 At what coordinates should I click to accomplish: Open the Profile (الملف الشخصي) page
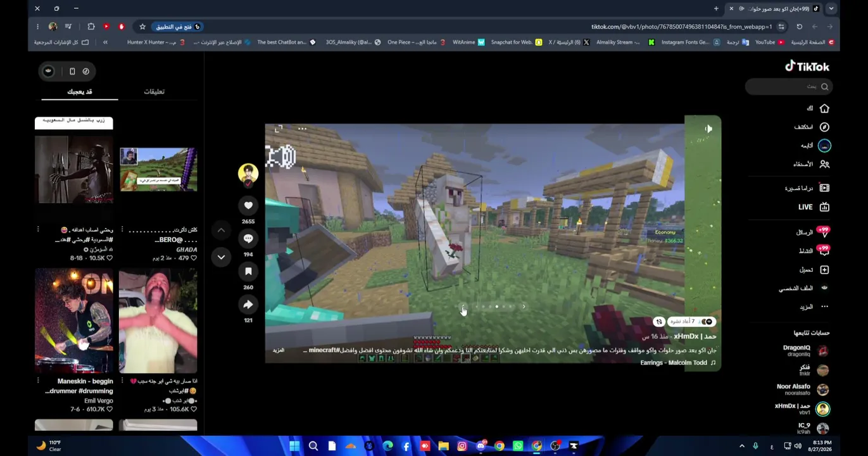pyautogui.click(x=804, y=288)
